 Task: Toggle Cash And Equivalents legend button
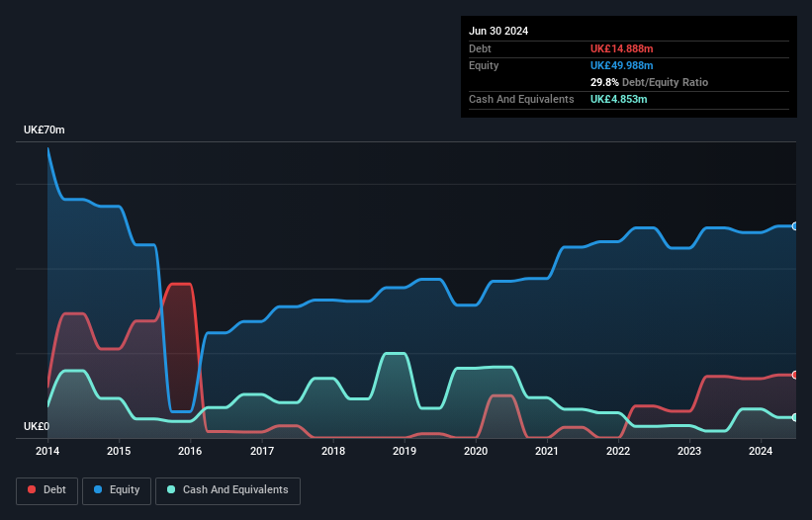pyautogui.click(x=227, y=490)
